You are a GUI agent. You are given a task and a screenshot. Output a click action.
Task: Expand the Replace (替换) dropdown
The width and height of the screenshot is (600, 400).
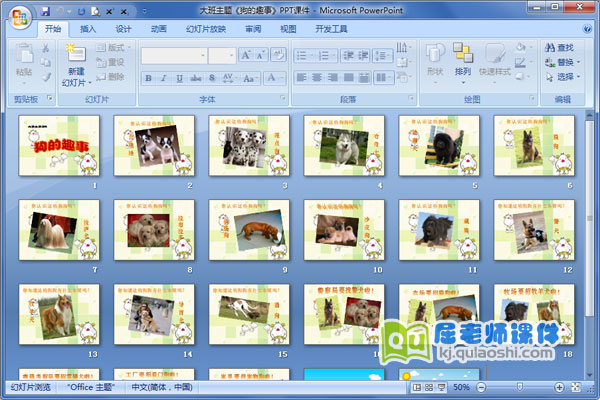(577, 62)
